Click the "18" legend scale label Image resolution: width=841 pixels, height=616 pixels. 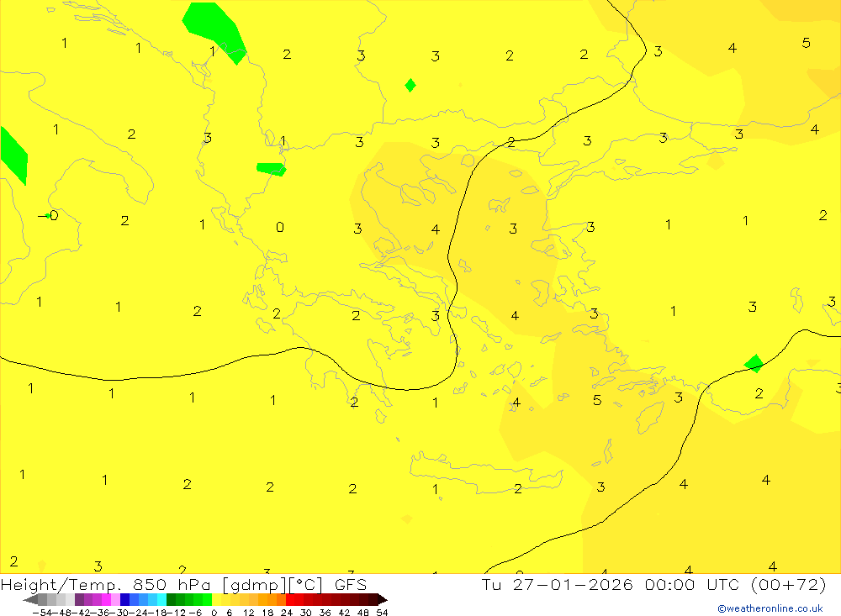(x=267, y=613)
